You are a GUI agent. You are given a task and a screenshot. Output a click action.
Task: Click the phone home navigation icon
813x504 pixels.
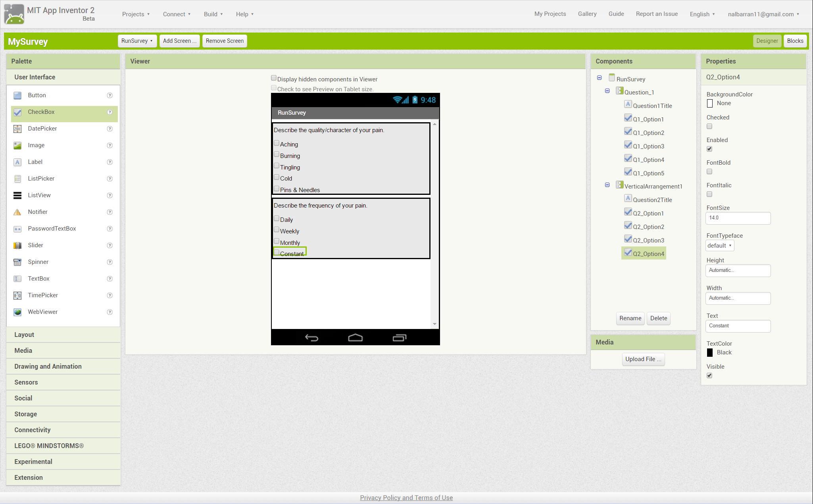(x=355, y=338)
